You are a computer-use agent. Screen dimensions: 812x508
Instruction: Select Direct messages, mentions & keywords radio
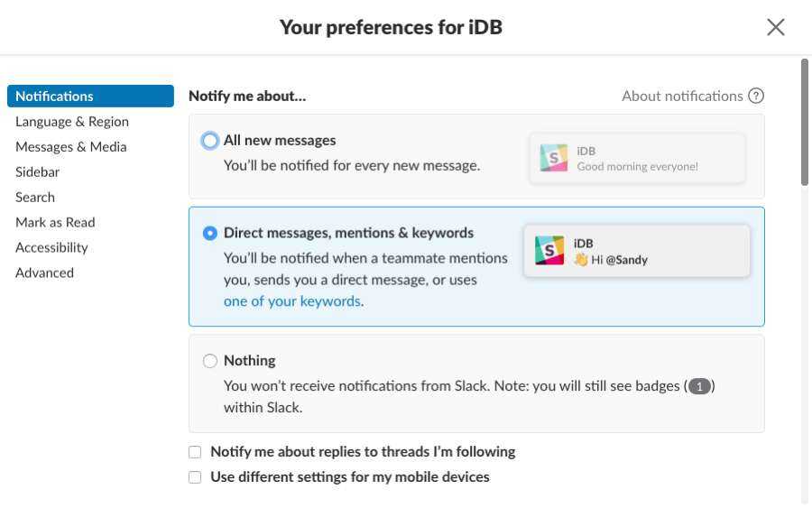click(210, 233)
